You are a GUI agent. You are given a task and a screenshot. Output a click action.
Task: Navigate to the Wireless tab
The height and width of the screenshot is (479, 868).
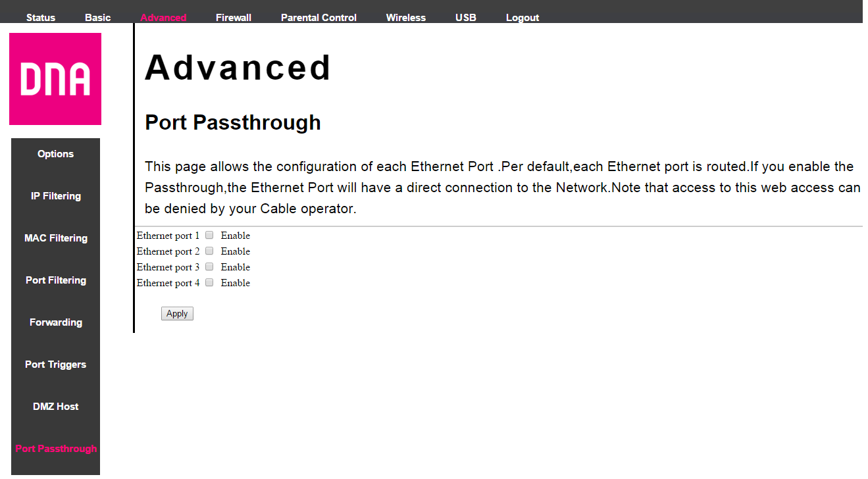click(x=406, y=18)
